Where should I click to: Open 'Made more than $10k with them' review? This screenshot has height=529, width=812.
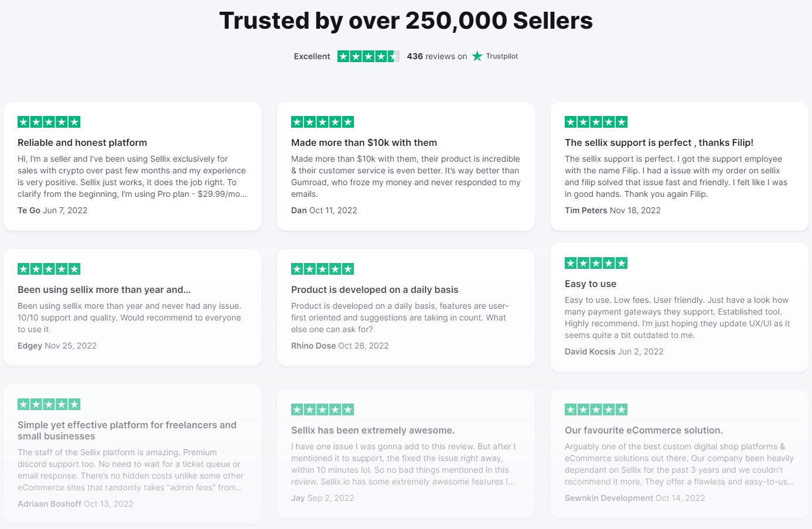click(x=364, y=142)
